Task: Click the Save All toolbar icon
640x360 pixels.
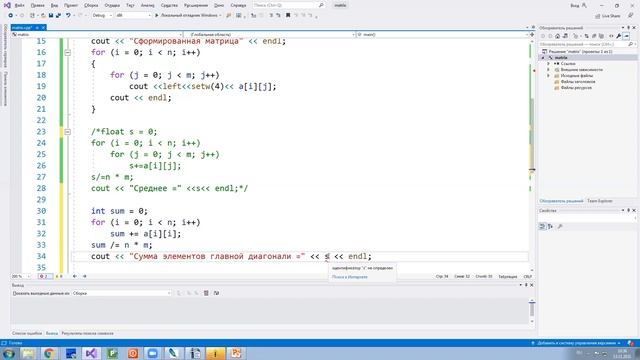Action: (58, 15)
